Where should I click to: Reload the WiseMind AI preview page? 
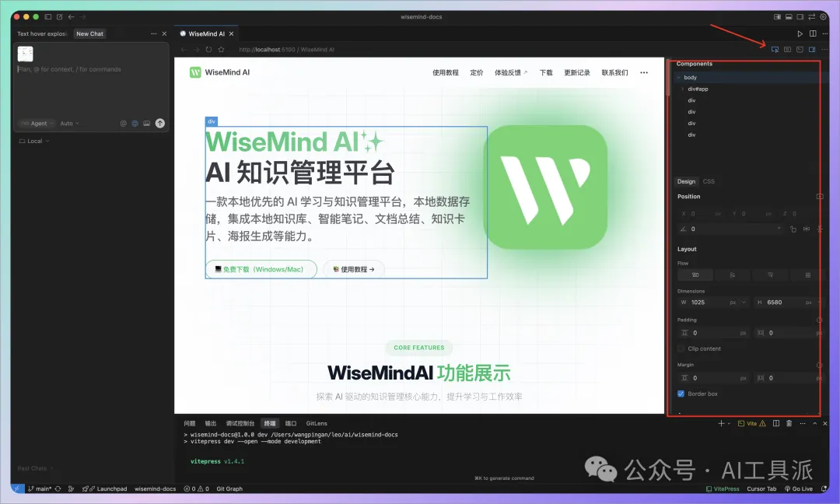pyautogui.click(x=208, y=49)
